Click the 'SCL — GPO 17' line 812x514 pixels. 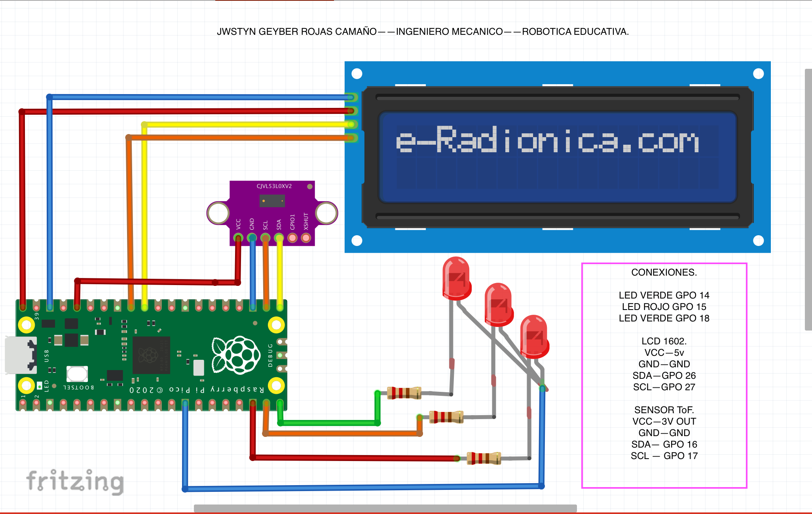pyautogui.click(x=664, y=456)
